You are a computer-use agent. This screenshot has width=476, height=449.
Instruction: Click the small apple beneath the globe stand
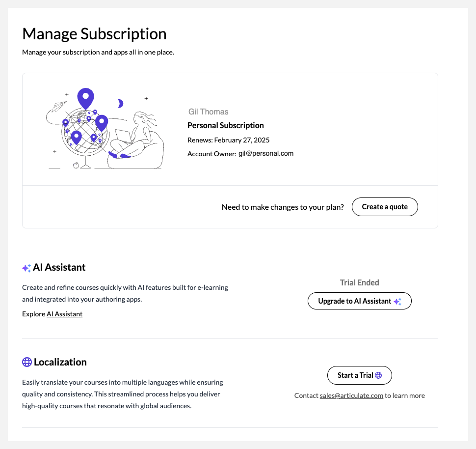(76, 166)
